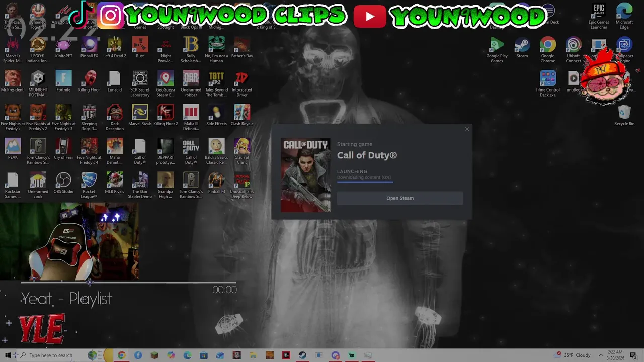644x362 pixels.
Task: Open the Steam taskbar icon
Action: tap(302, 355)
